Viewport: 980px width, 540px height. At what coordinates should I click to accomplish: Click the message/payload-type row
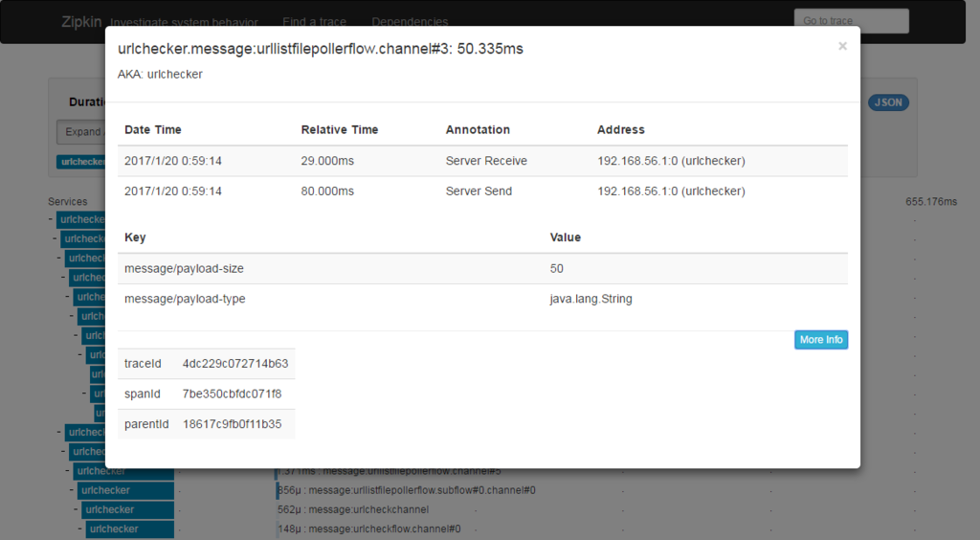482,299
